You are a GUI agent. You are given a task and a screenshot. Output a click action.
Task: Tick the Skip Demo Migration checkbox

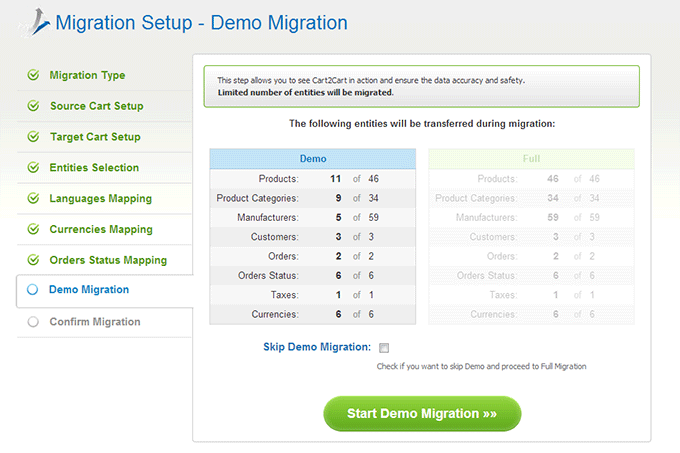click(384, 348)
